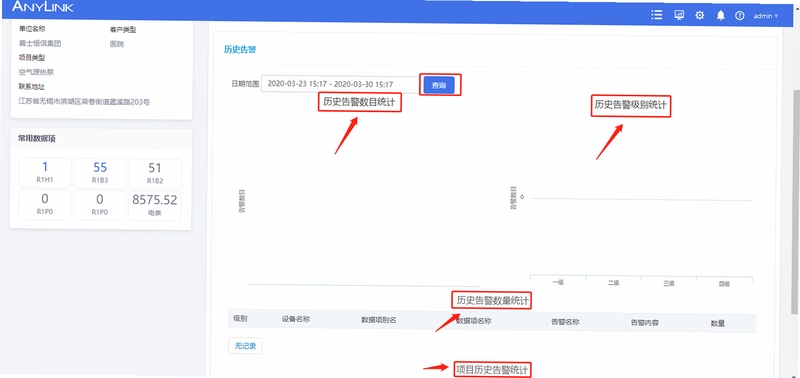Click the 单位名称 label

[32, 29]
